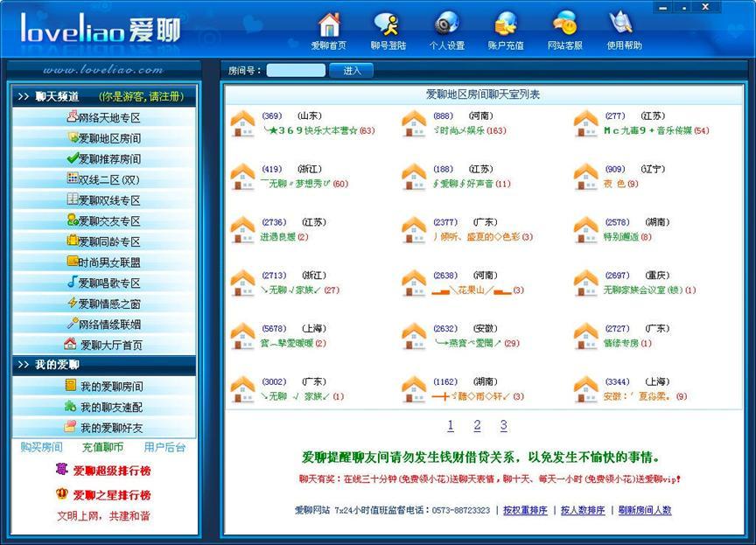Click the 聊号登陆 login icon
Screen dimensions: 756x545
pyautogui.click(x=388, y=24)
